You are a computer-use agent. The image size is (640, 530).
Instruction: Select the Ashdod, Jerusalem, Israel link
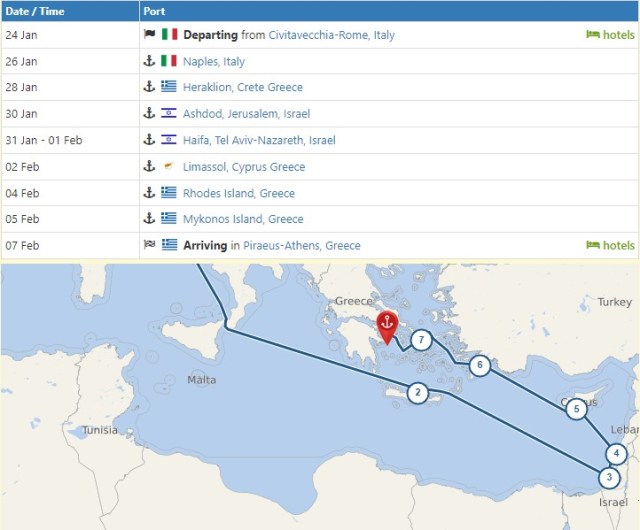coord(245,114)
